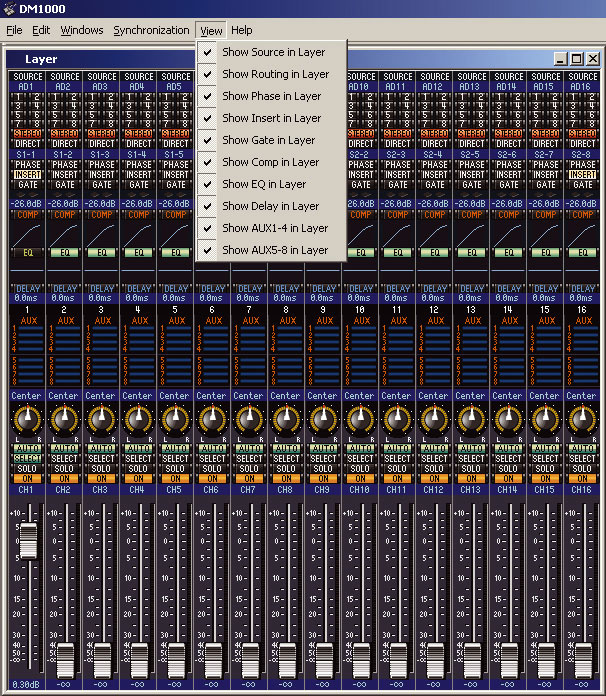Toggle GATE on channel 4
This screenshot has height=696, width=606.
[x=139, y=185]
